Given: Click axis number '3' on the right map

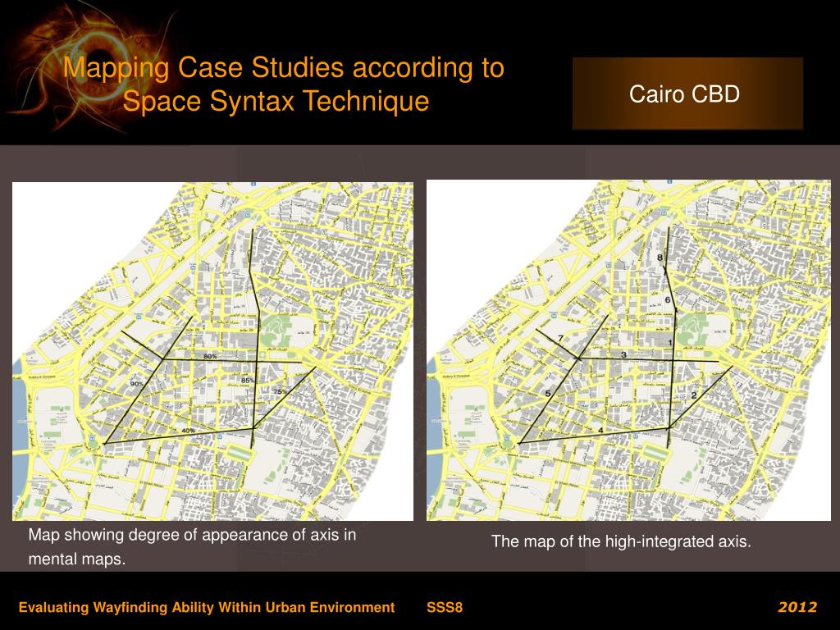Looking at the screenshot, I should tap(623, 355).
